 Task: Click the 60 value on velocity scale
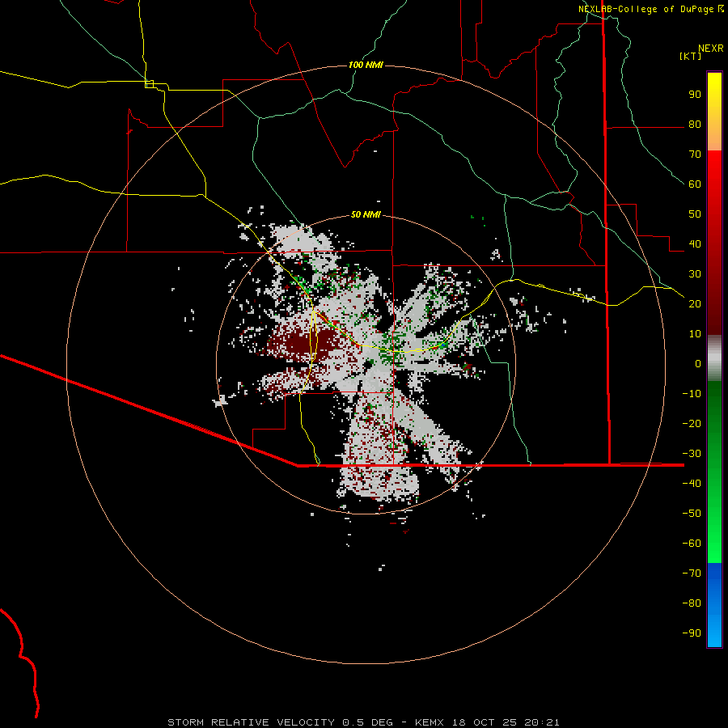(695, 184)
